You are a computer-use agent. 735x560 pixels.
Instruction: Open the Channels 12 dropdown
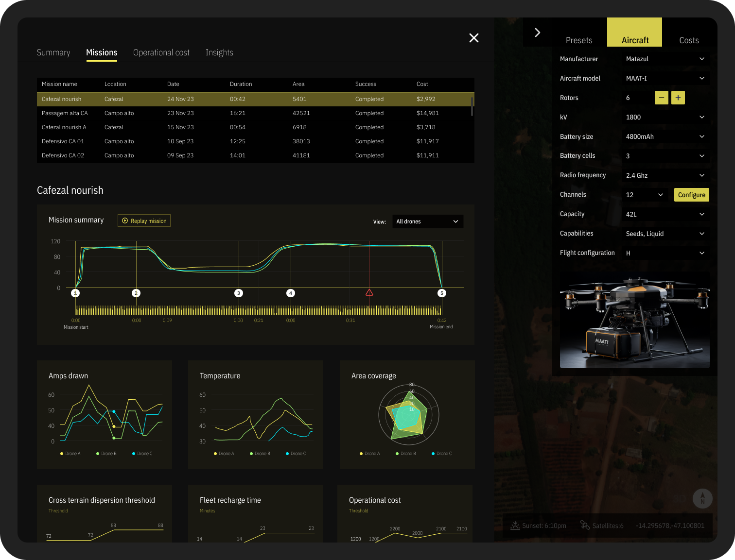[645, 195]
